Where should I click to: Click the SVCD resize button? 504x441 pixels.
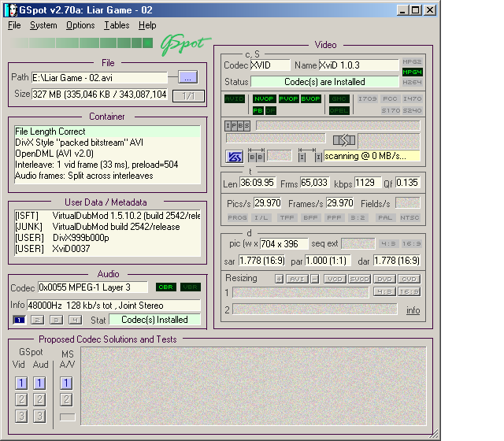click(359, 279)
